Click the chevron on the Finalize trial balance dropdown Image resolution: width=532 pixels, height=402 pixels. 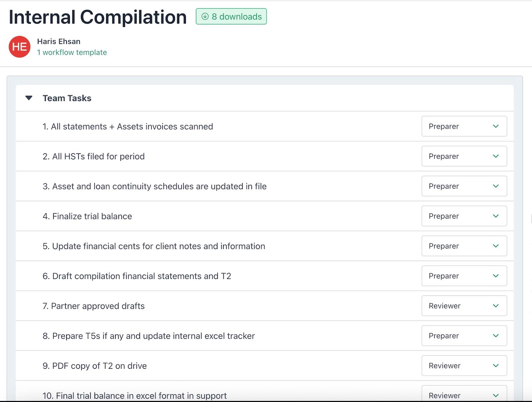(x=495, y=216)
